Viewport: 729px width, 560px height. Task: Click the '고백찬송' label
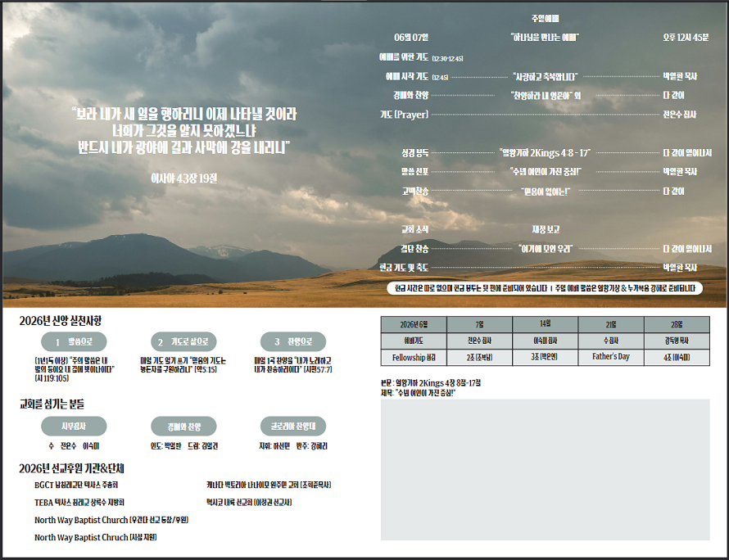[x=414, y=191]
